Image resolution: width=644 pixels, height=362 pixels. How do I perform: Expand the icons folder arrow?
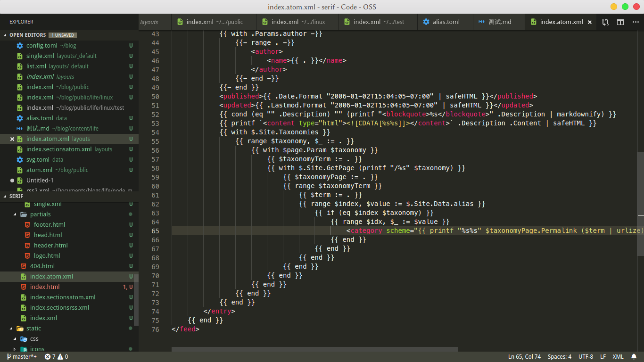point(15,349)
